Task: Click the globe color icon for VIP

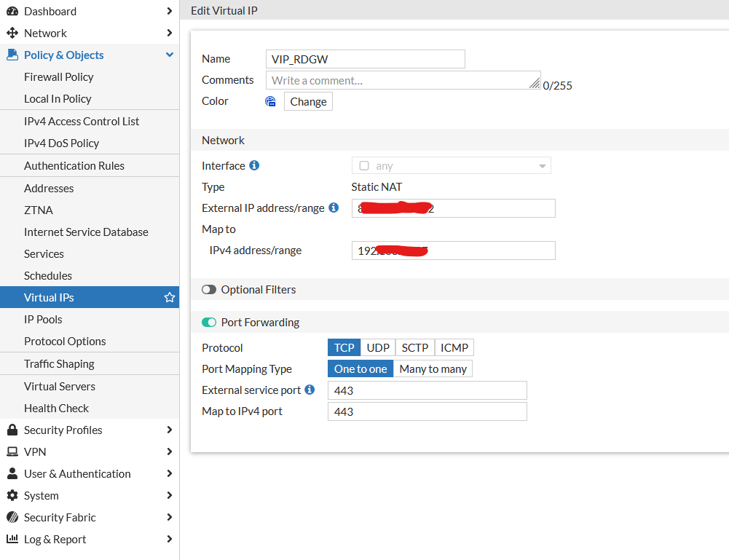Action: pos(271,101)
